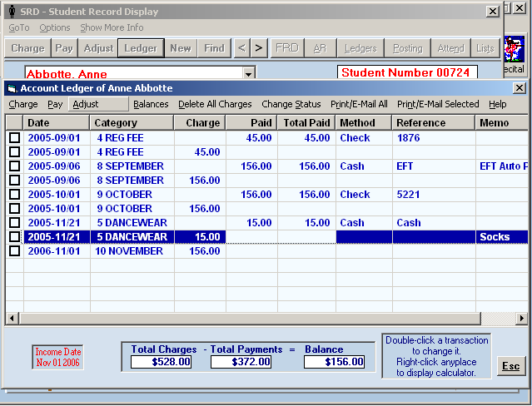Open ledger Charge menu item
Image resolution: width=532 pixels, height=406 pixels.
(x=23, y=105)
